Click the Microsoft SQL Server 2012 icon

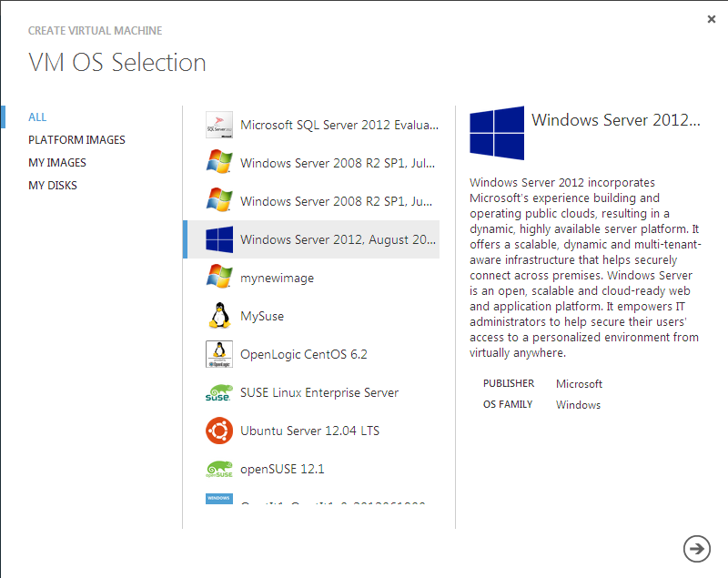pos(219,125)
